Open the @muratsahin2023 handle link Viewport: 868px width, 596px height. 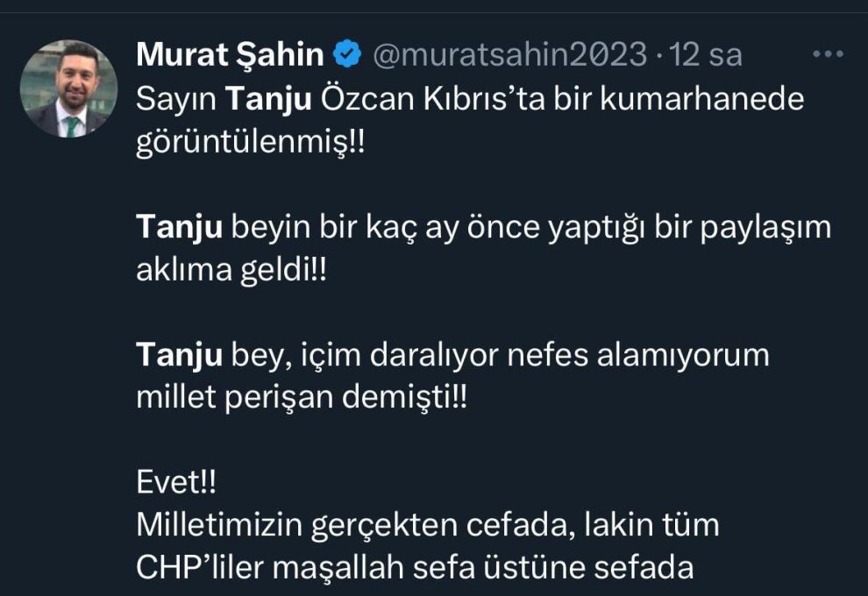click(509, 55)
